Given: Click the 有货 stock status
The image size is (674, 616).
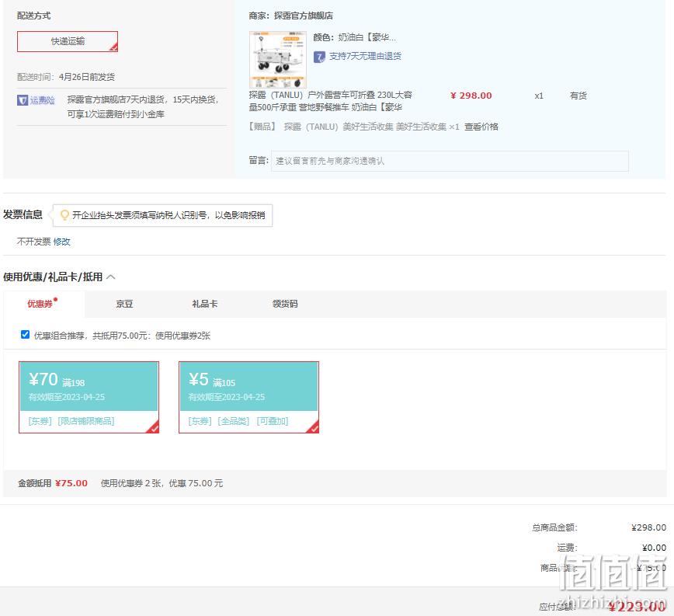Looking at the screenshot, I should coord(578,96).
